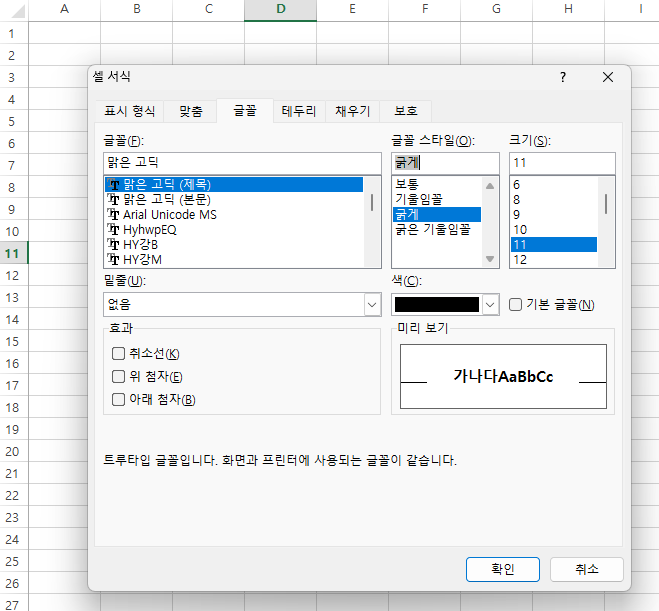Choose 보통 font style

(x=437, y=184)
